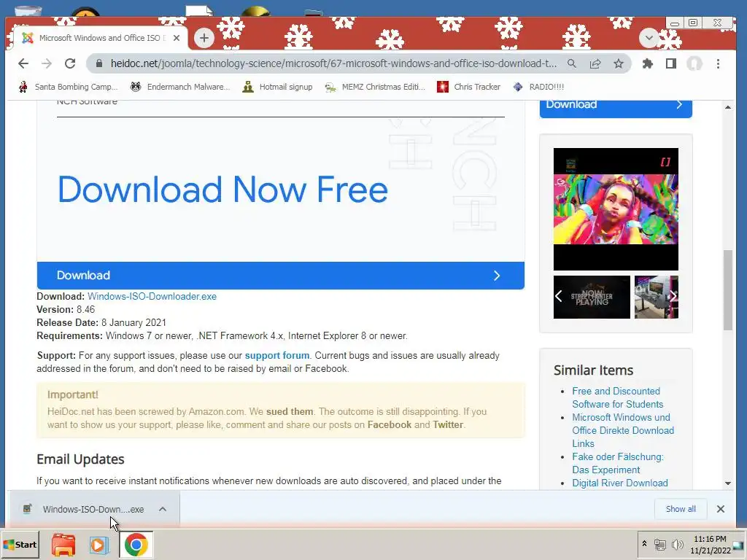Close the Microsoft Windows and Office ISO tab
This screenshot has height=560, width=747.
coord(177,38)
